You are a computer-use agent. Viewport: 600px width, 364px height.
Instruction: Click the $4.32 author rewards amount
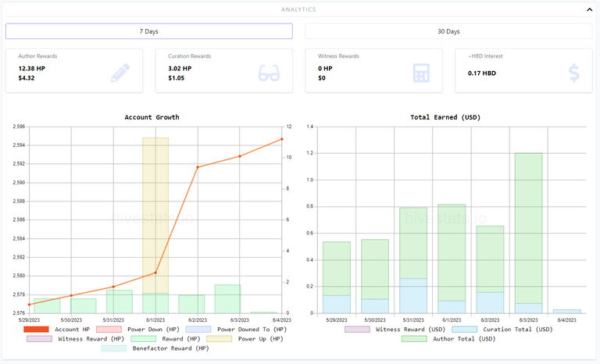tap(27, 78)
